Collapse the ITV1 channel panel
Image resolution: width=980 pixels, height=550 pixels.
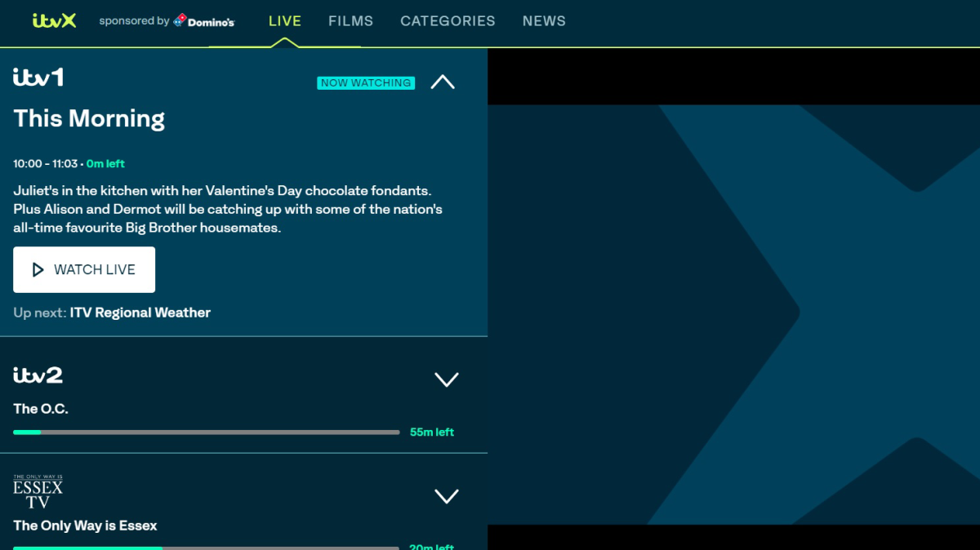point(443,82)
